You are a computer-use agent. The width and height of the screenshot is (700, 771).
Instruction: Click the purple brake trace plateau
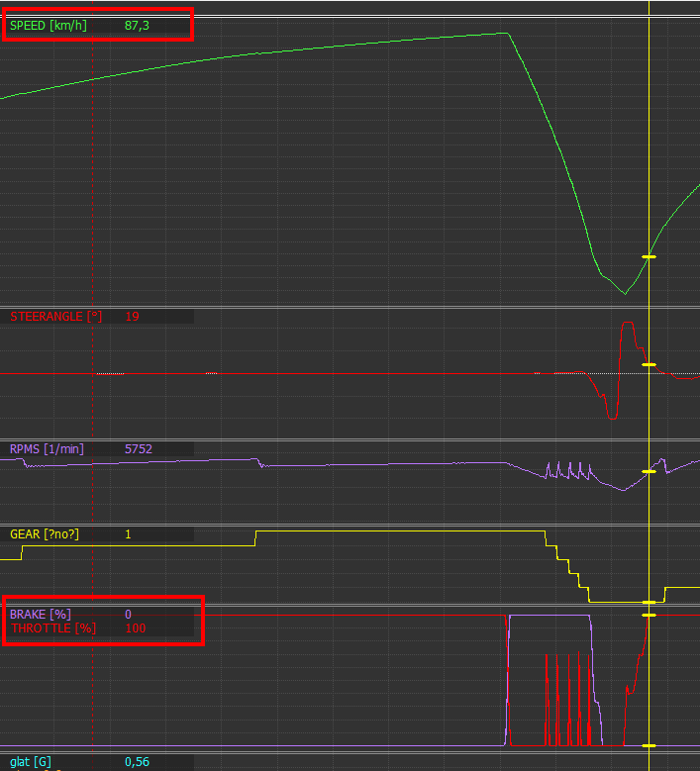(550, 616)
